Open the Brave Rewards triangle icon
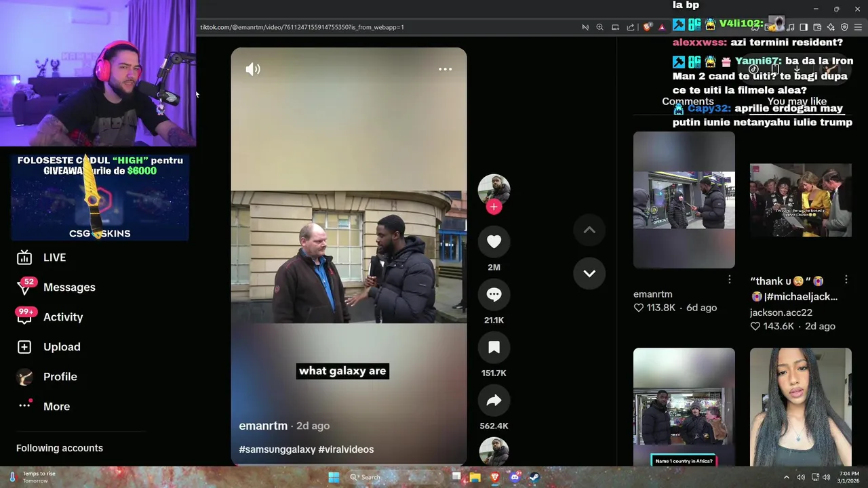868x488 pixels. click(662, 27)
